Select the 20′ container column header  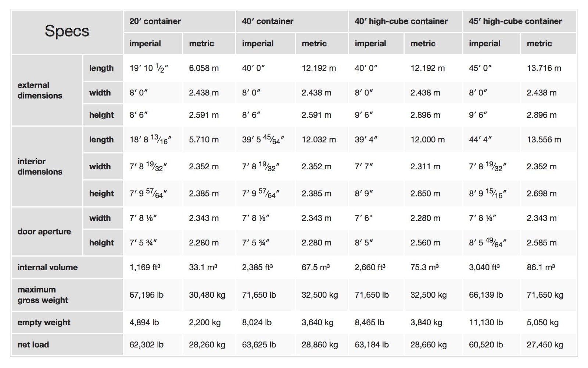[x=155, y=21]
